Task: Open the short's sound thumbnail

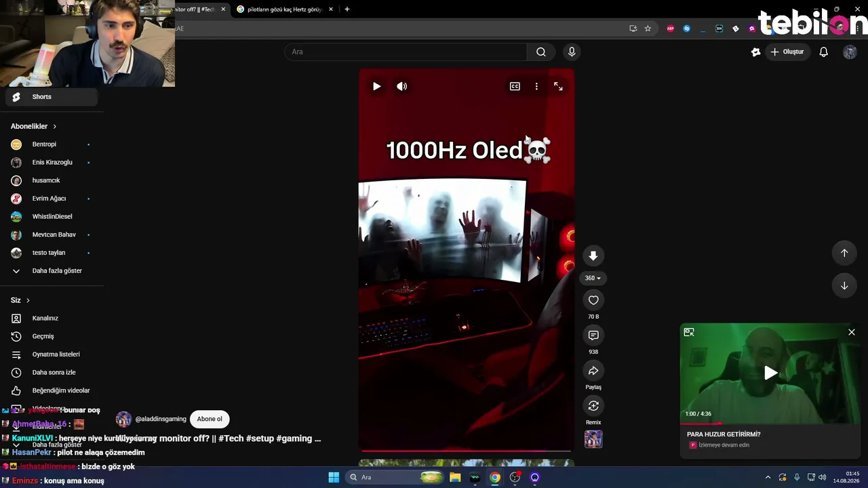Action: pos(593,439)
